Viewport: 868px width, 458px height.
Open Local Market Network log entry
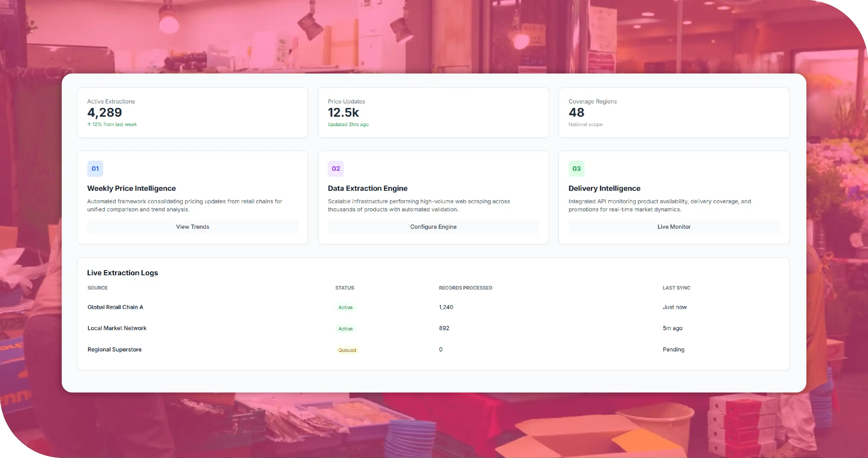click(x=433, y=328)
